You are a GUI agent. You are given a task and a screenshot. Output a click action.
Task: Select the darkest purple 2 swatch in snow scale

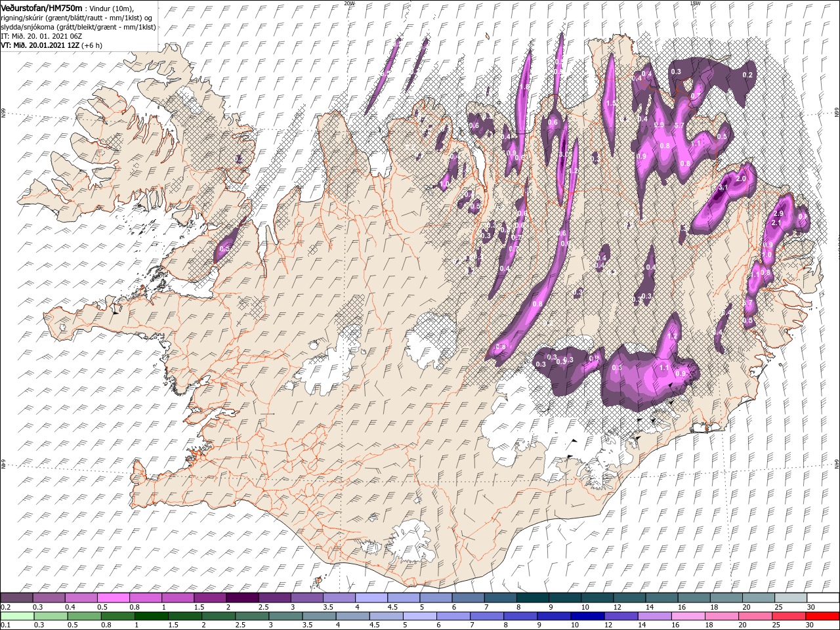click(242, 597)
